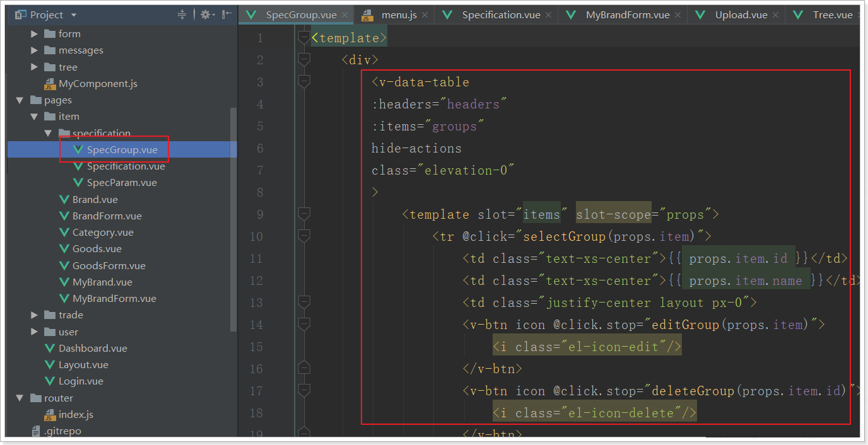Select Dashboard.vue in the project tree
This screenshot has height=445, width=868.
click(x=93, y=349)
